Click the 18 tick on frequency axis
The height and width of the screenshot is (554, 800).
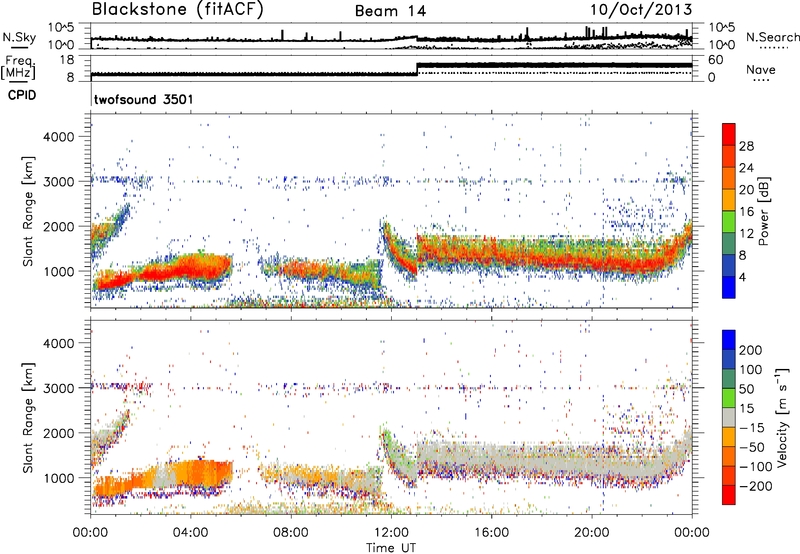(x=66, y=60)
